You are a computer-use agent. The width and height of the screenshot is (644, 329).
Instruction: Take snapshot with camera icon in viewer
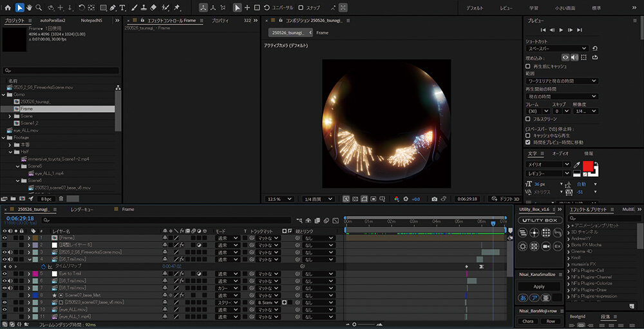pyautogui.click(x=435, y=199)
